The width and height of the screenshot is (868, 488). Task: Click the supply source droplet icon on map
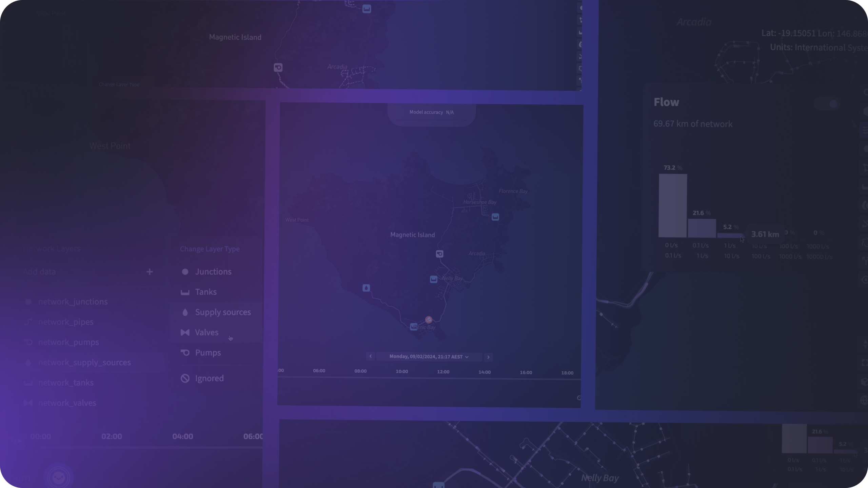366,288
